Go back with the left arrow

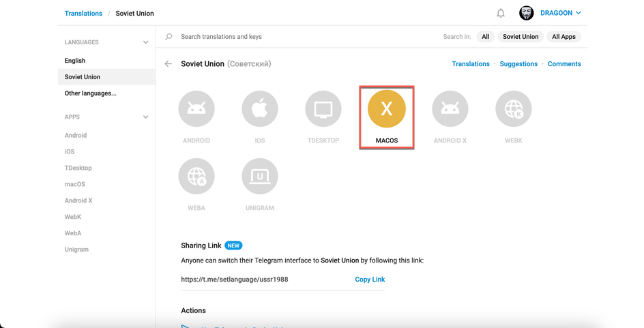tap(168, 63)
